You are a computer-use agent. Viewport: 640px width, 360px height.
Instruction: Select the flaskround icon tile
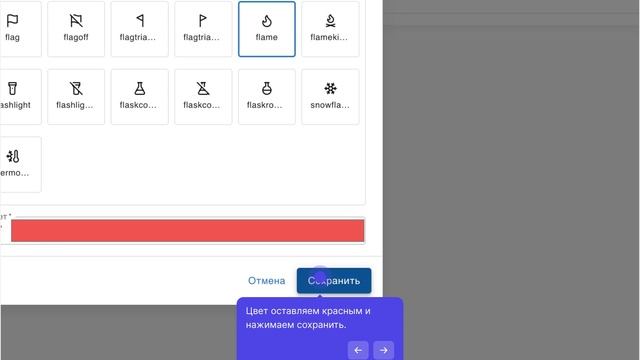click(267, 97)
